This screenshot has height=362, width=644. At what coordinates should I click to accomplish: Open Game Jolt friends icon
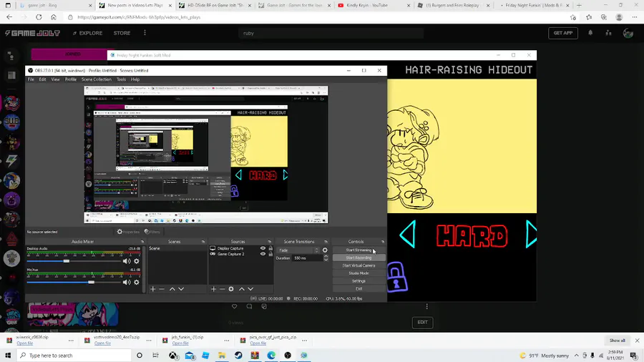click(x=609, y=33)
